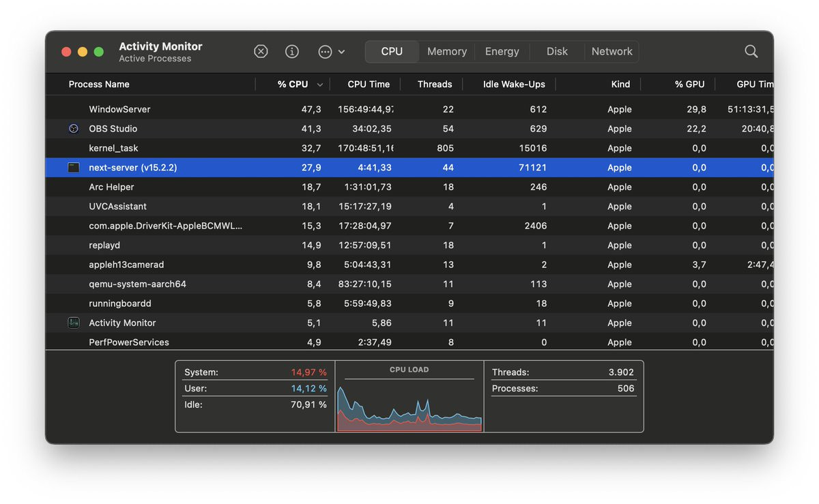Click idle wake-ups value 15016
The width and height of the screenshot is (819, 504).
pyautogui.click(x=532, y=148)
